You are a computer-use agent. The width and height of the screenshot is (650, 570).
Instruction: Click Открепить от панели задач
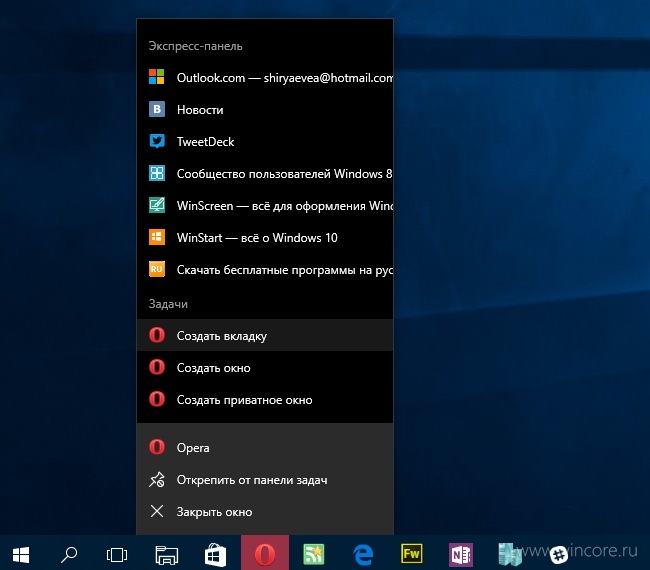pos(265,480)
